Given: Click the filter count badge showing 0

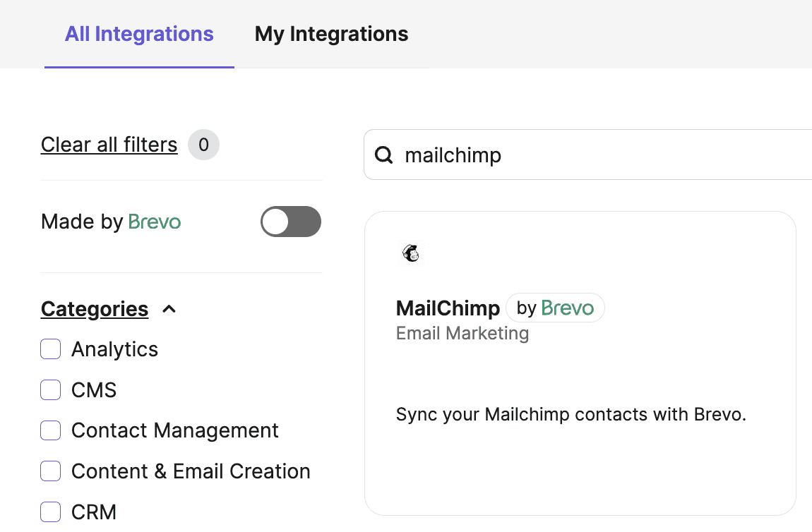Looking at the screenshot, I should (203, 144).
